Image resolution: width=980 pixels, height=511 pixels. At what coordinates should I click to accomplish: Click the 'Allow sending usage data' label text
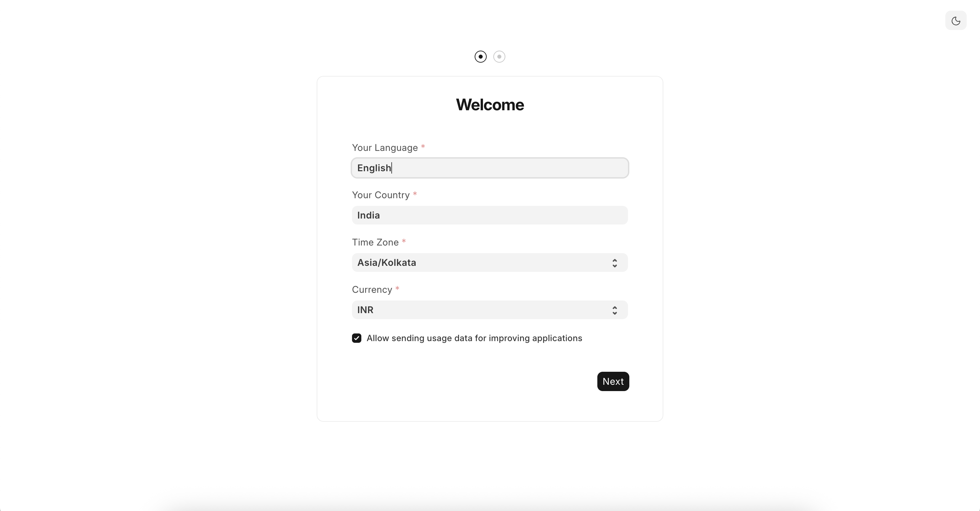pyautogui.click(x=474, y=338)
